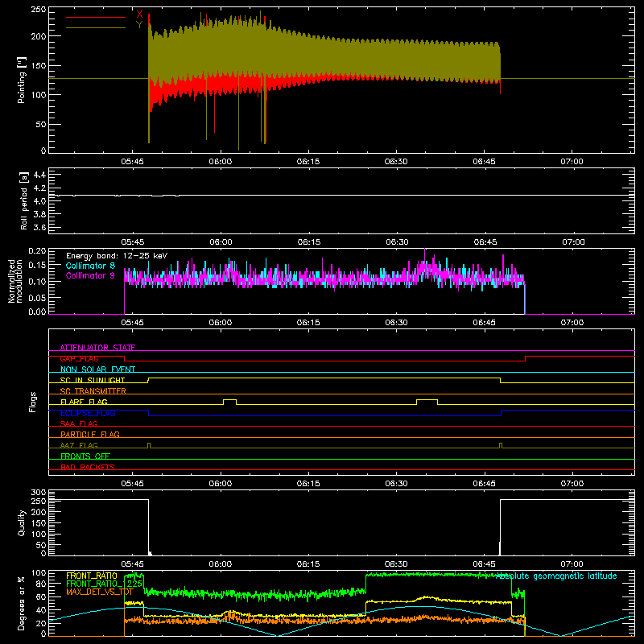The height and width of the screenshot is (644, 644).
Task: Click the ECLIPSE_FLAG label
Action: (88, 413)
